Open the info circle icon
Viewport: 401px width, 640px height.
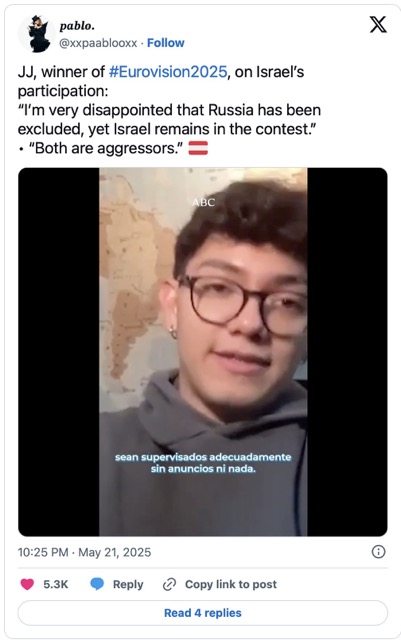(x=378, y=552)
